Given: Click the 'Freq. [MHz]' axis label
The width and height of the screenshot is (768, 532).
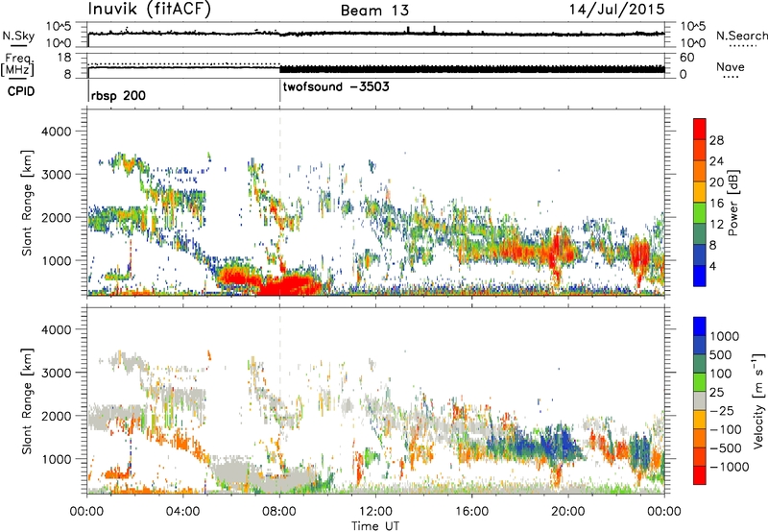Looking at the screenshot, I should point(17,65).
